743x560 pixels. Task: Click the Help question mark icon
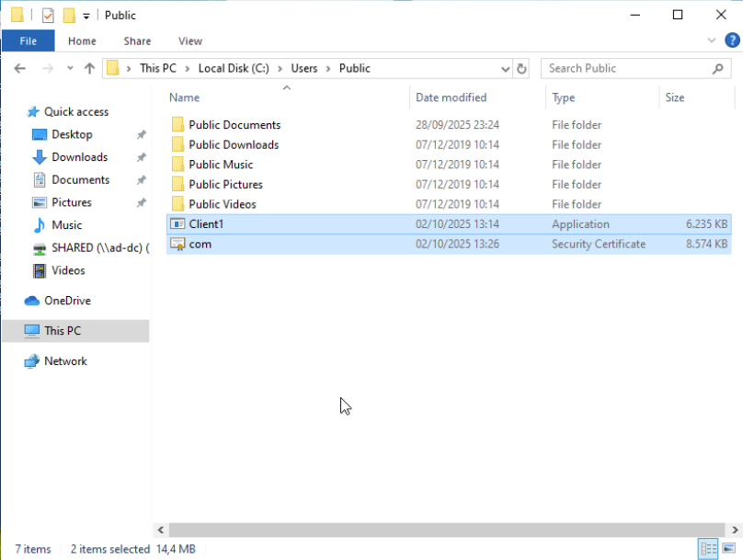tap(732, 40)
